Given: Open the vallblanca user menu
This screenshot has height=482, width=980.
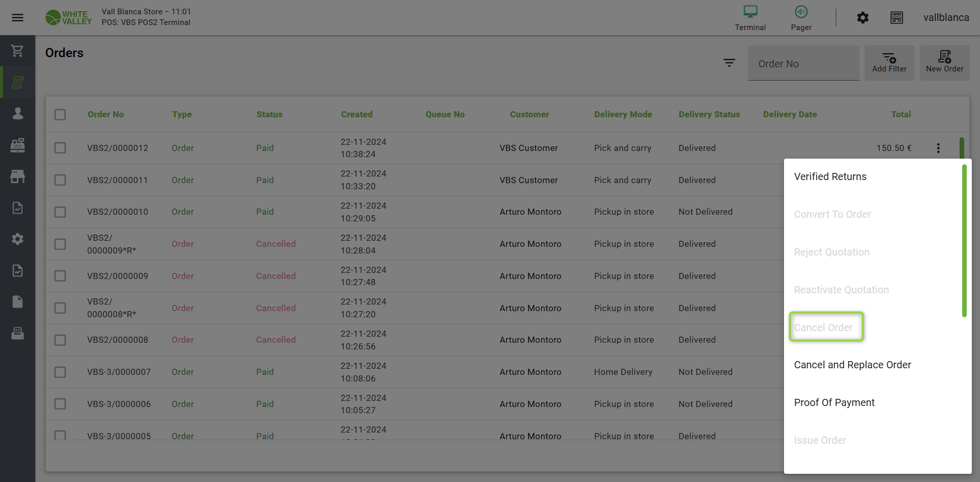Looking at the screenshot, I should pyautogui.click(x=946, y=17).
